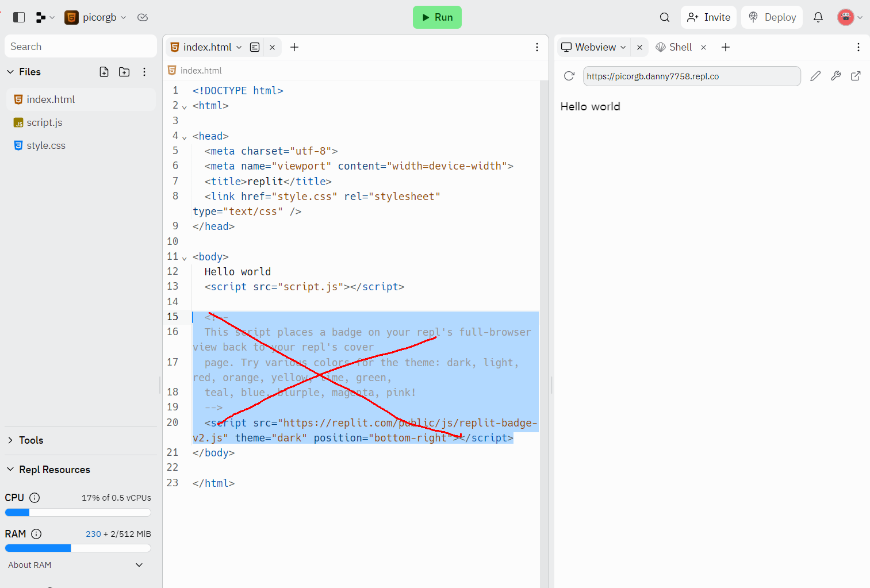Show CPU info tooltip icon
Viewport: 870px width, 588px height.
pos(35,498)
